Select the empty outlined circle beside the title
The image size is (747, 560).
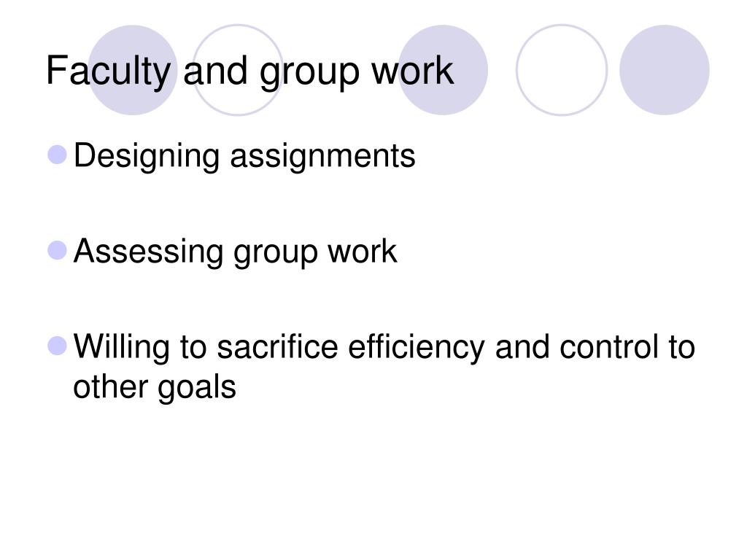(x=562, y=70)
